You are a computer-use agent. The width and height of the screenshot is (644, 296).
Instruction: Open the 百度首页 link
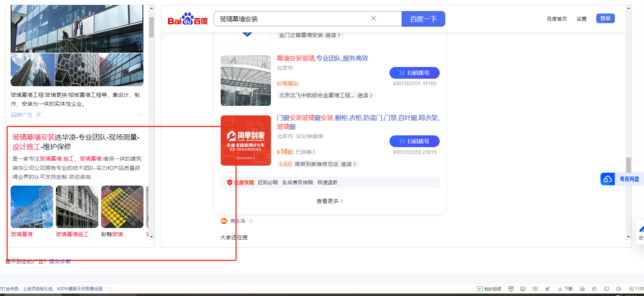[557, 19]
